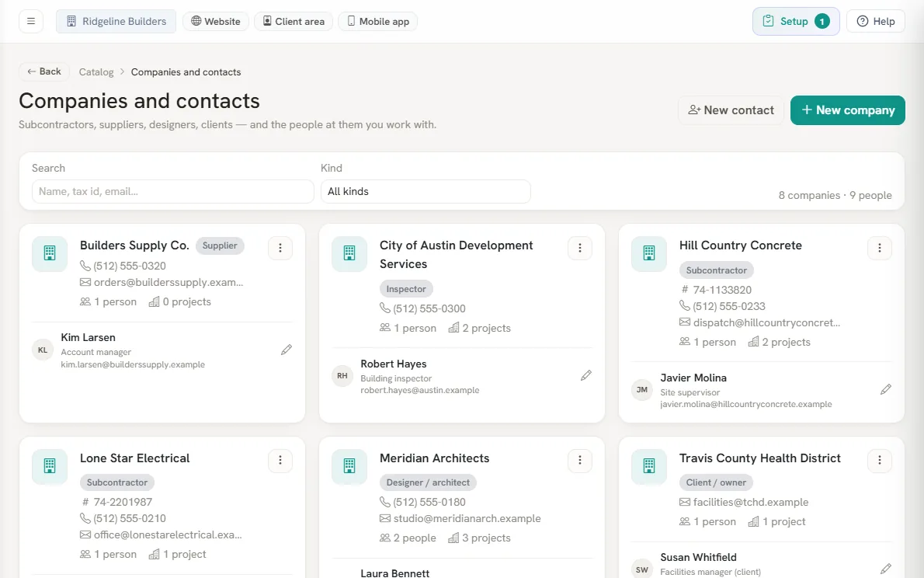Click the Designer / architect tag
Image resolution: width=924 pixels, height=578 pixels.
428,482
